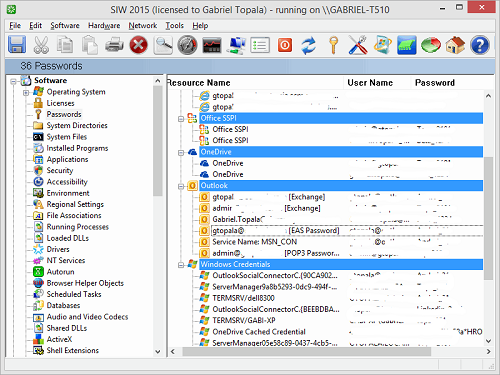Image resolution: width=500 pixels, height=375 pixels.
Task: Click the Copy toolbar icon
Action: [x=65, y=45]
